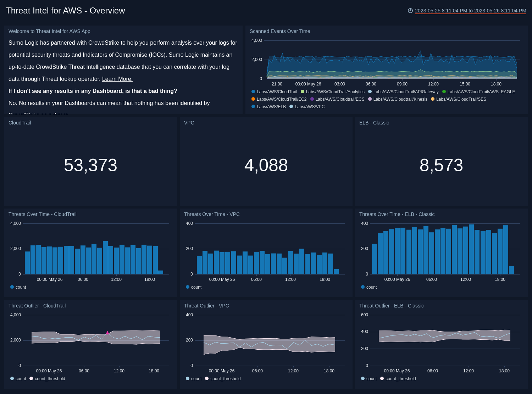Open the Scanned Events Over Time panel
This screenshot has height=394, width=532.
pyautogui.click(x=280, y=31)
